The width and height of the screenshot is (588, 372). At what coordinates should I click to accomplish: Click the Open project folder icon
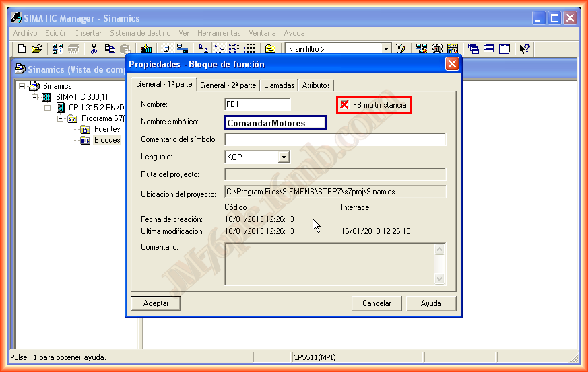[37, 49]
